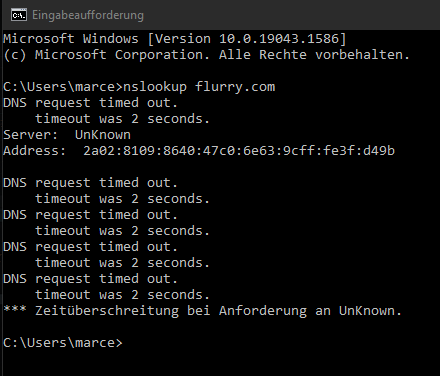Click the last timeout was 2 seconds line

coord(122,295)
